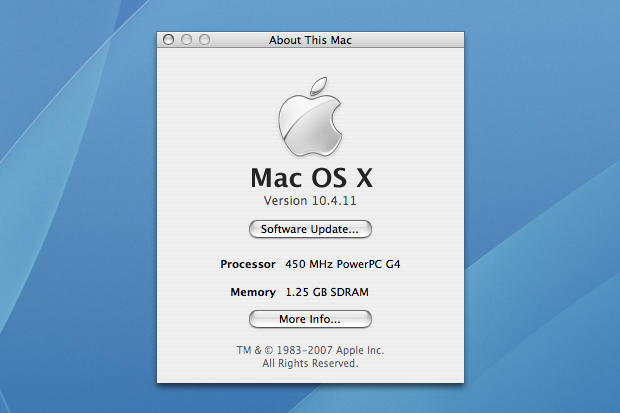This screenshot has height=413, width=620.
Task: Click the Software Update... button
Action: coord(310,229)
